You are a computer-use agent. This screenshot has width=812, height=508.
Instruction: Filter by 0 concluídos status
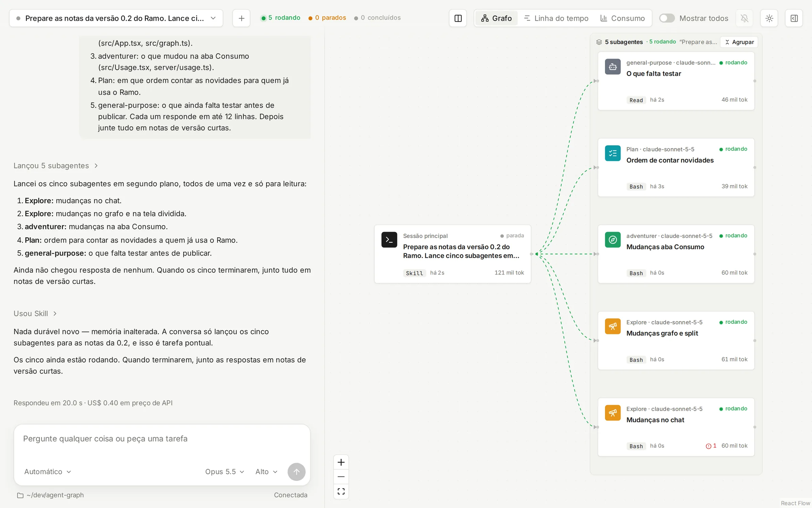(x=377, y=18)
